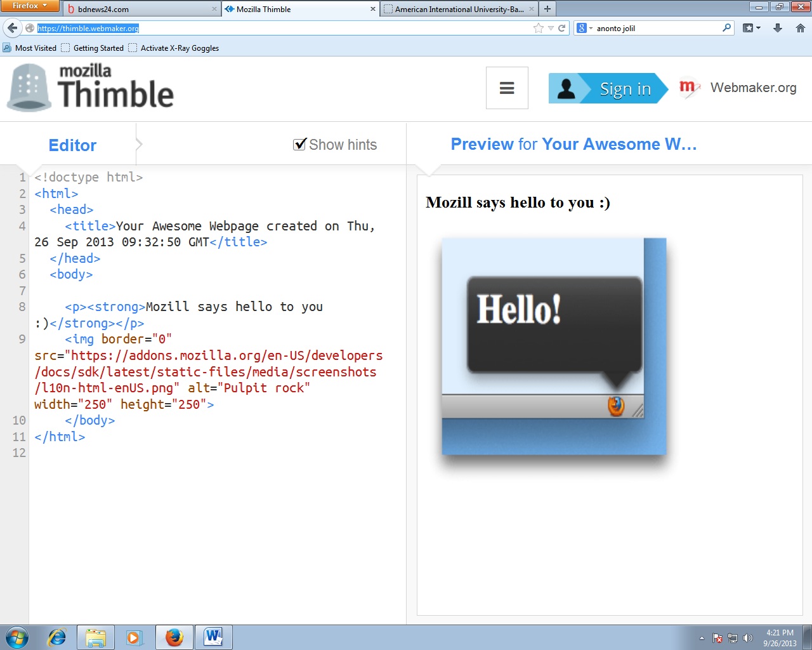Switch to American International University tab
This screenshot has height=650, width=812.
coord(459,9)
